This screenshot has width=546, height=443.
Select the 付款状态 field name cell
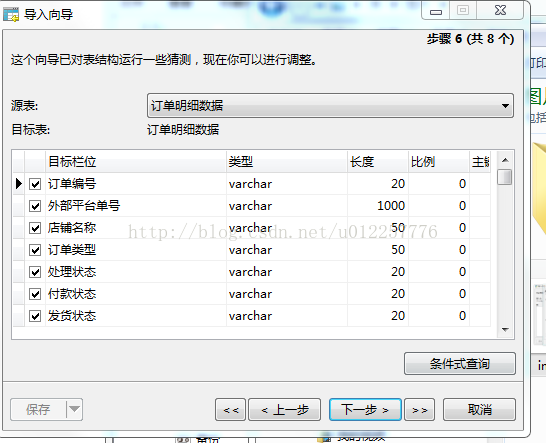[136, 294]
